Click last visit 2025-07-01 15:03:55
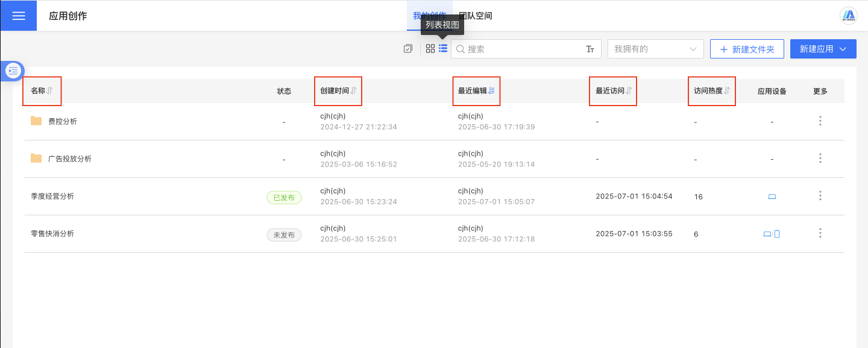Image resolution: width=868 pixels, height=348 pixels. (x=634, y=234)
